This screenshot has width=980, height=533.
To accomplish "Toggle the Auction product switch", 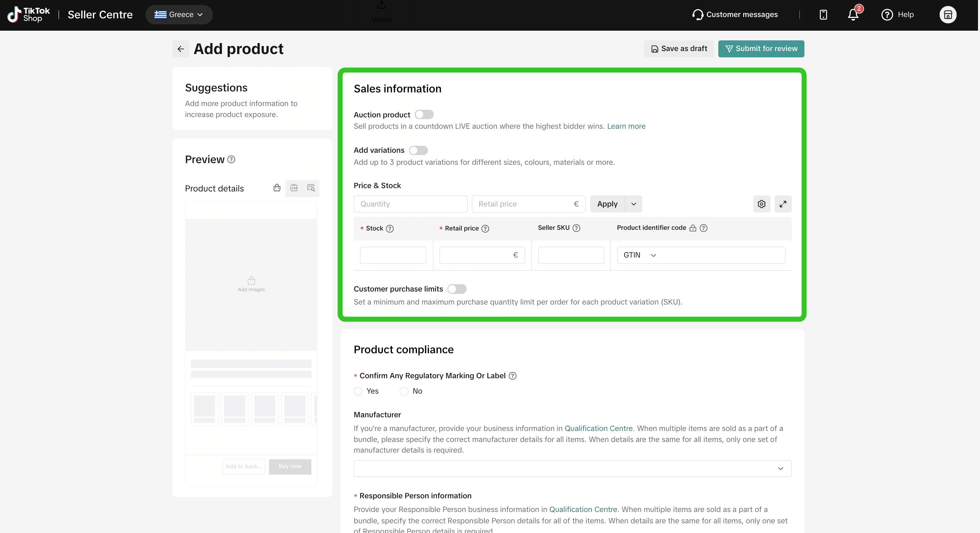I will tap(424, 114).
